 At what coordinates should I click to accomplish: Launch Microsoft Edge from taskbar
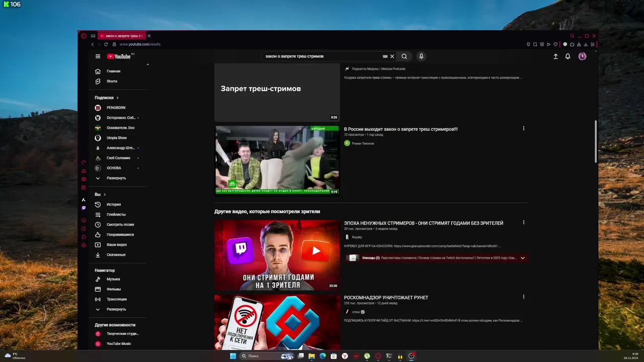pos(323,356)
